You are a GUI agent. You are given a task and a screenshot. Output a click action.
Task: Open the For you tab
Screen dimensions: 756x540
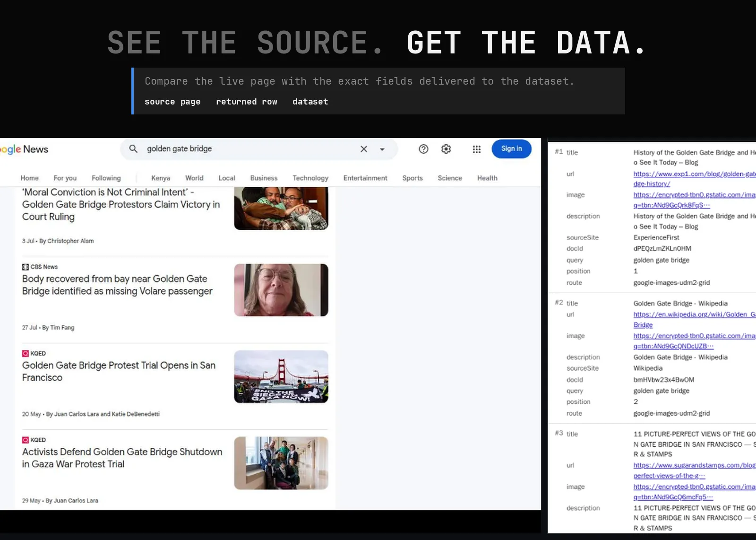(x=65, y=178)
